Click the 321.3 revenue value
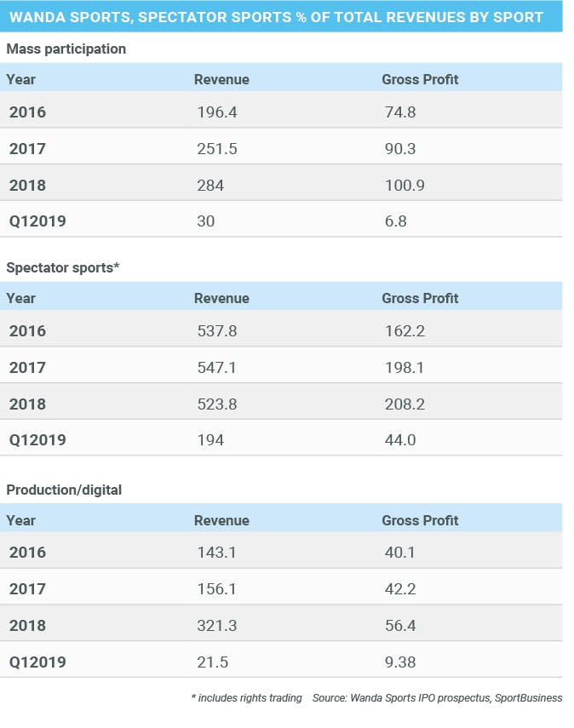Screen dimensions: 574x728 215,626
